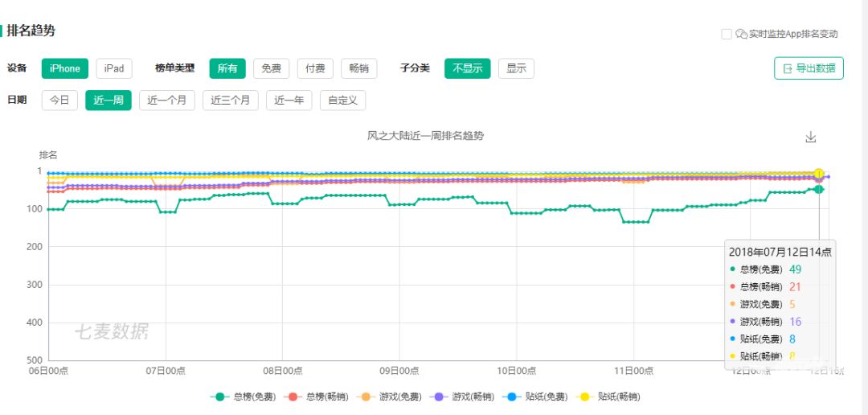Viewport: 868px width, 415px height.
Task: Click the chart title 风之大陆近一周排名趋势
Action: (x=426, y=136)
